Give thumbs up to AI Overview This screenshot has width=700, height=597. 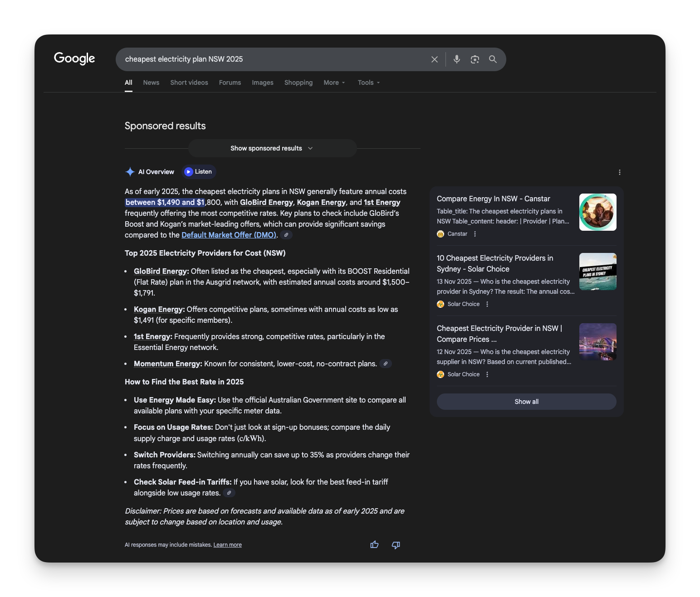pyautogui.click(x=374, y=544)
